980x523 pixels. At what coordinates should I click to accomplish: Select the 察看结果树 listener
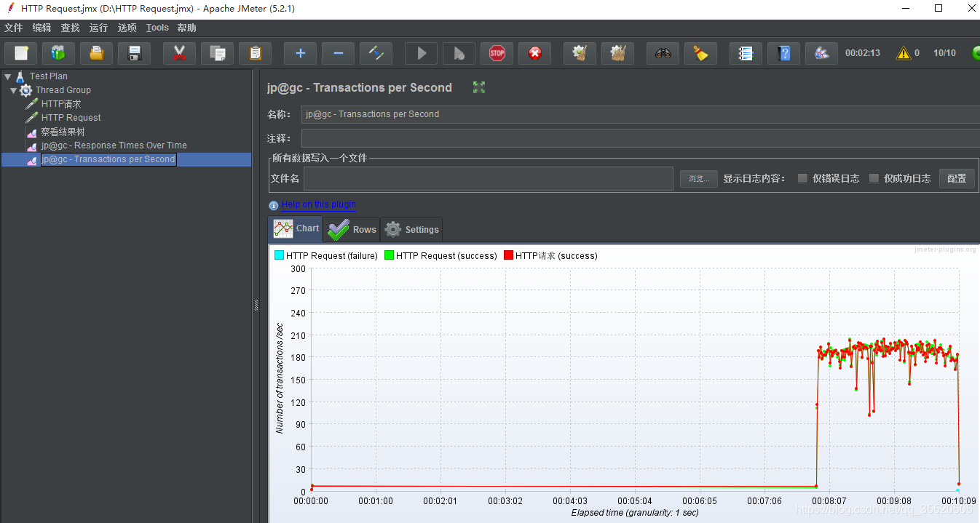63,132
